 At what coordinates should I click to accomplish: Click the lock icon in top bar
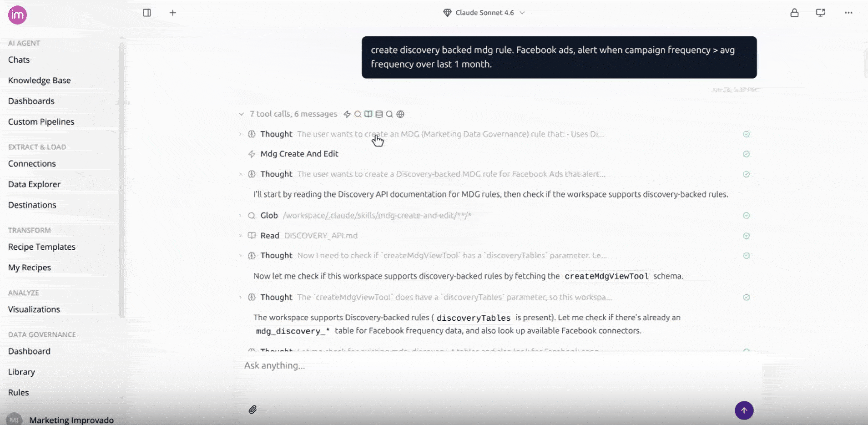(794, 13)
